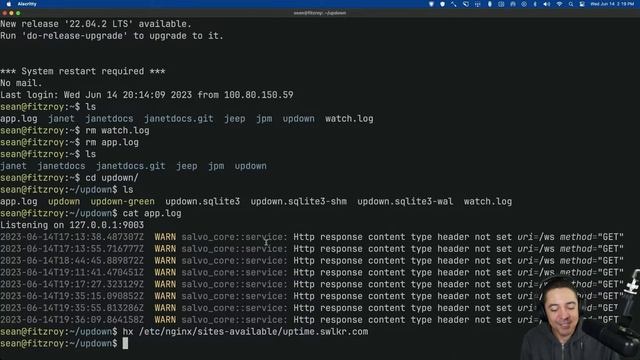Open the Alacritty app menu
This screenshot has width=640, height=360.
click(x=27, y=4)
